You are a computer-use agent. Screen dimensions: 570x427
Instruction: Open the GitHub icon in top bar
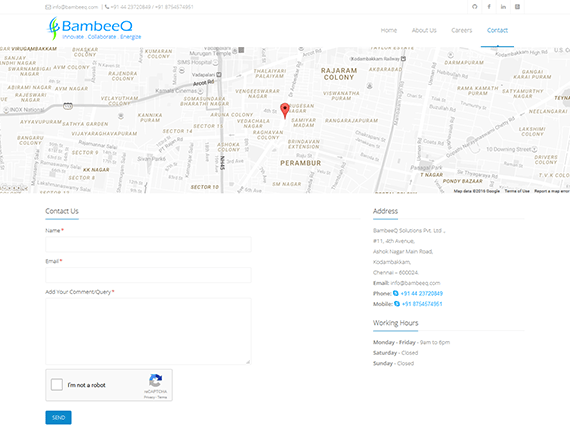[474, 7]
